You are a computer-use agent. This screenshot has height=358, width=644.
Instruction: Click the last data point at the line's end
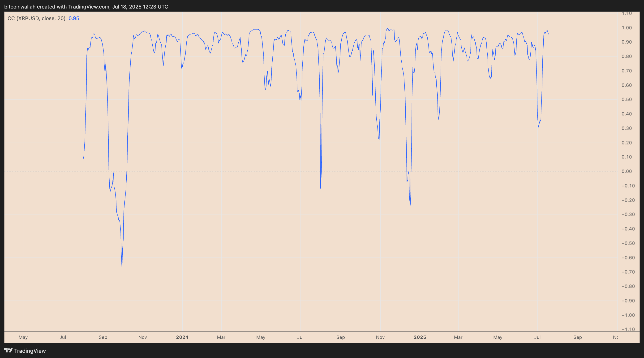click(x=549, y=34)
